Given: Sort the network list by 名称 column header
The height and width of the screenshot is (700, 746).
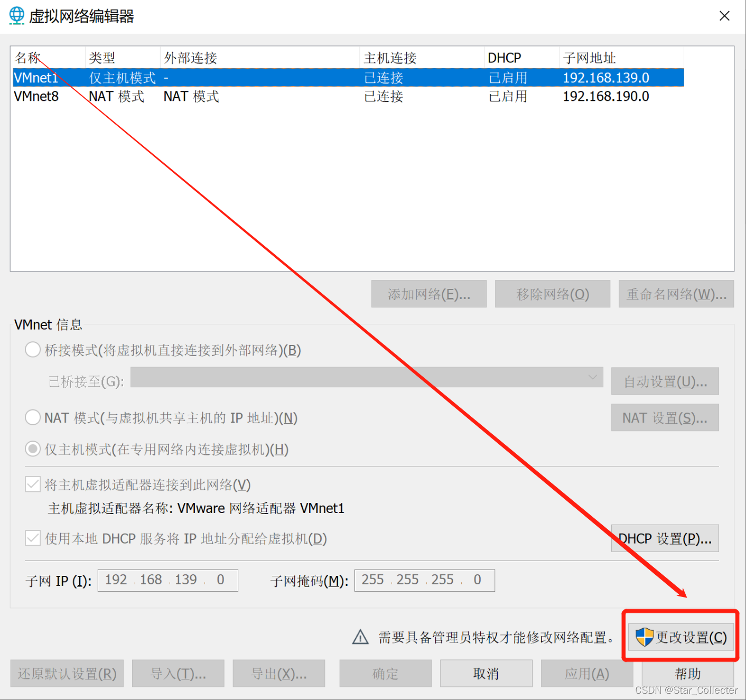Looking at the screenshot, I should pyautogui.click(x=48, y=58).
